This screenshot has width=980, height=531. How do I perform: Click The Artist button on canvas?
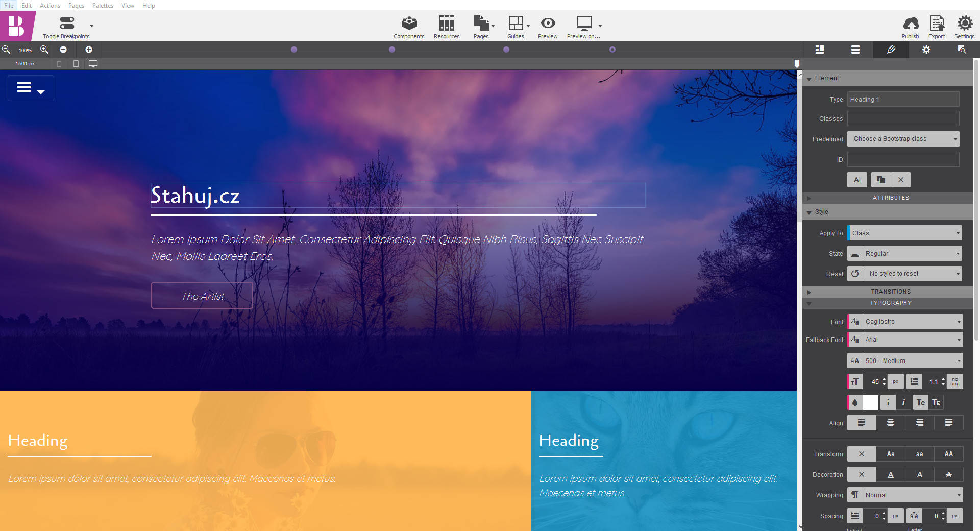click(202, 296)
